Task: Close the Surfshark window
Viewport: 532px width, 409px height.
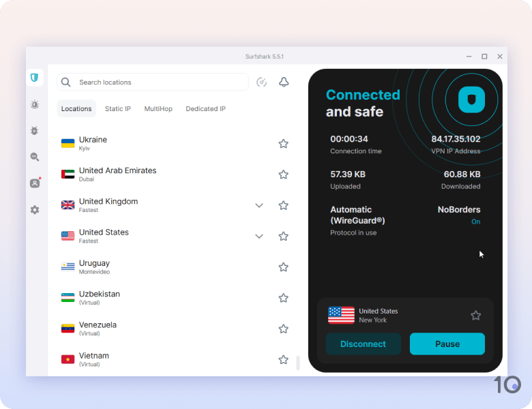Action: (x=500, y=57)
